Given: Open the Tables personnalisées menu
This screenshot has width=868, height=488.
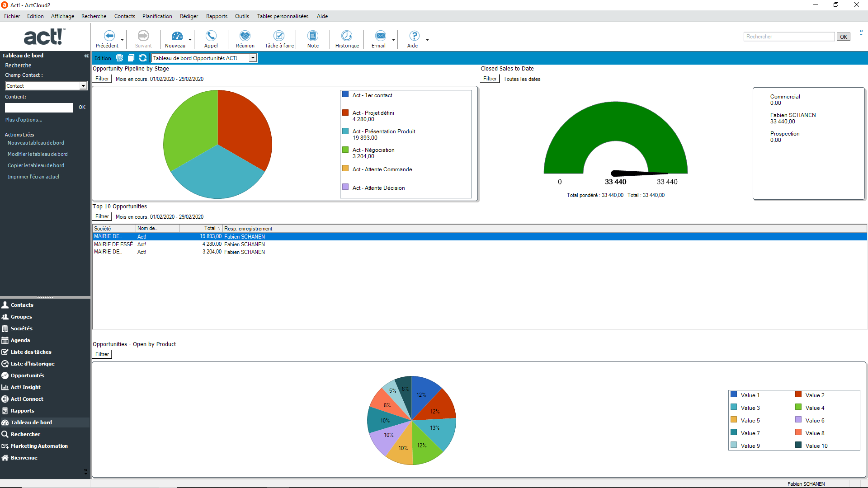Looking at the screenshot, I should (x=283, y=16).
